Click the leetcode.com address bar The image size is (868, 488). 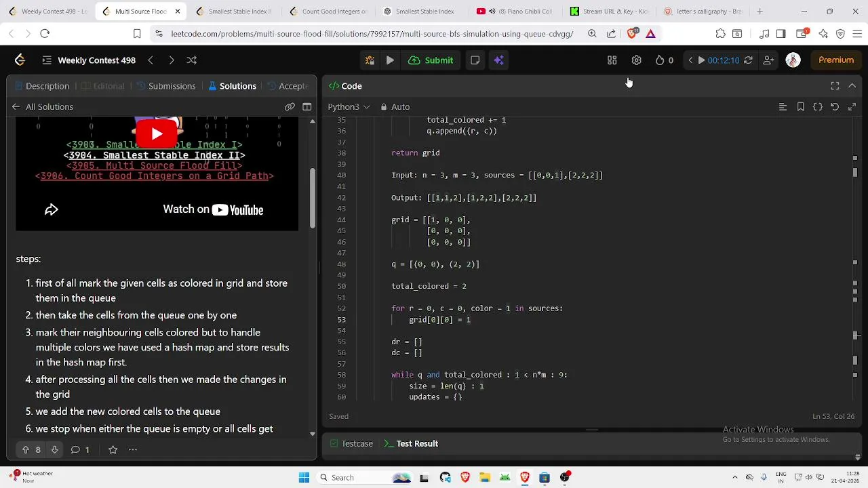(x=372, y=33)
